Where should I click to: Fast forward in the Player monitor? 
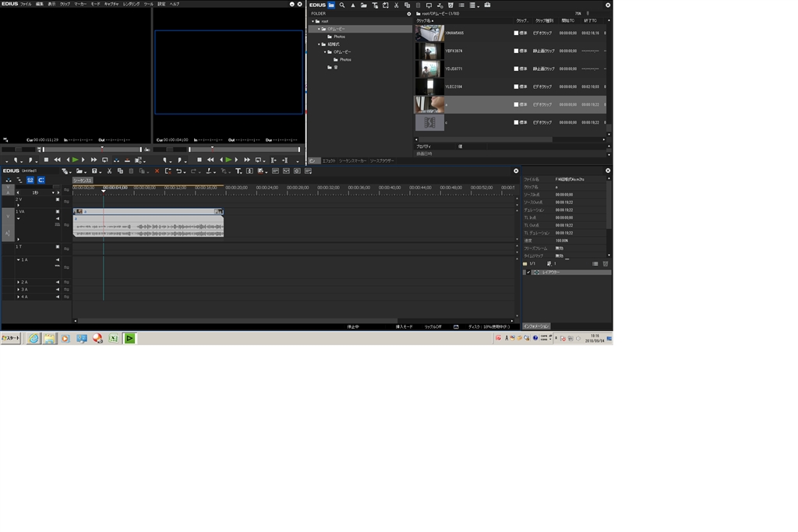[x=94, y=160]
